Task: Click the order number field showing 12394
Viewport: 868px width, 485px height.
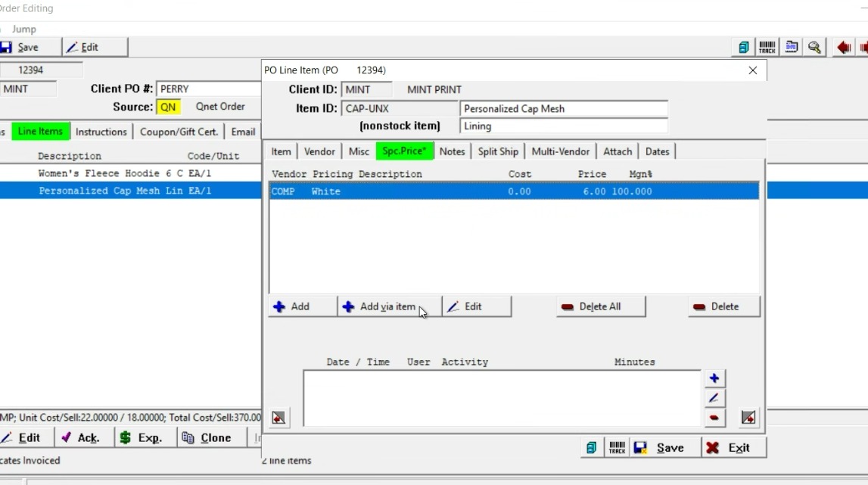Action: (42, 70)
